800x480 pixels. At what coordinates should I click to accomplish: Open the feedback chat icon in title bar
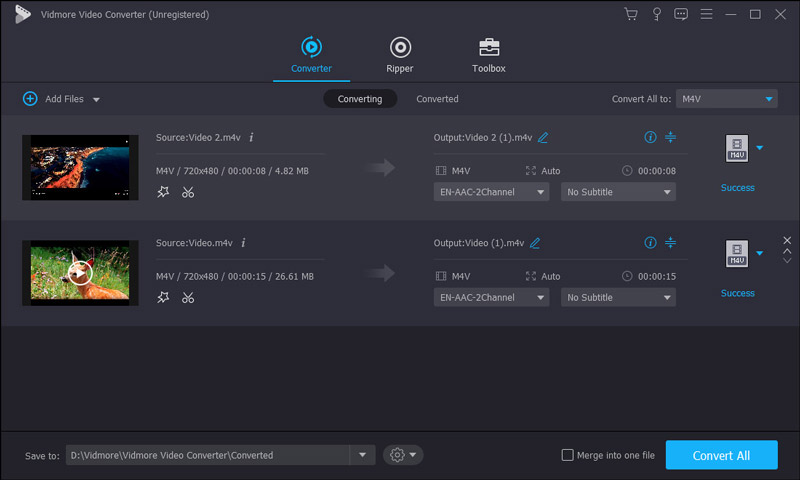[x=681, y=14]
